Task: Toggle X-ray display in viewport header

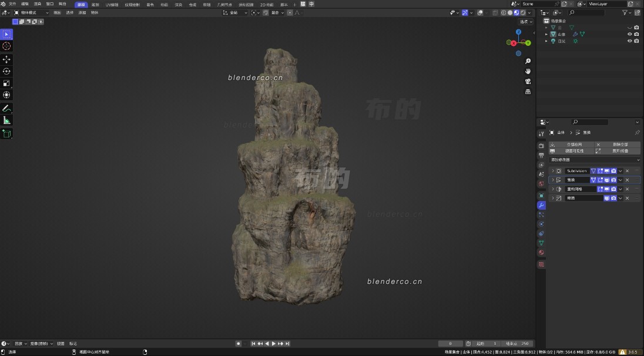Action: [495, 13]
